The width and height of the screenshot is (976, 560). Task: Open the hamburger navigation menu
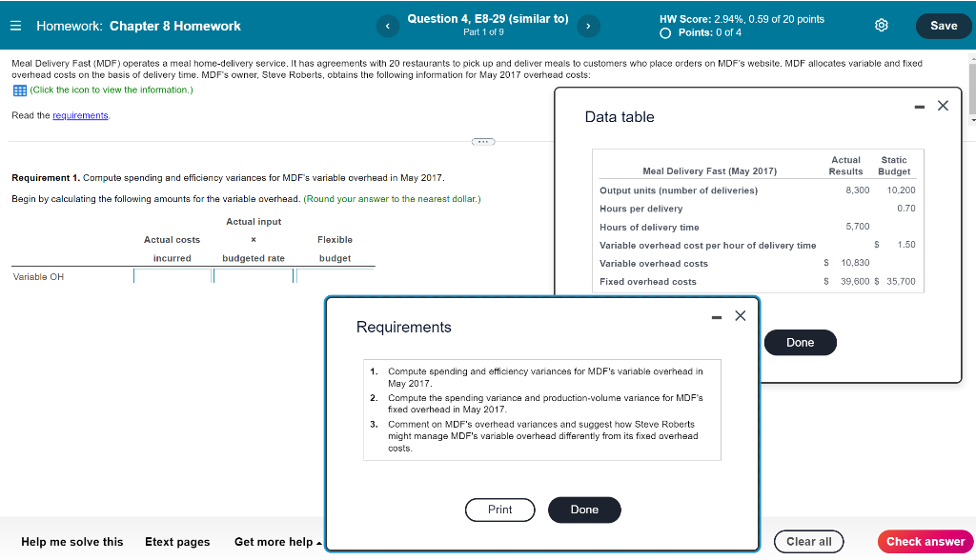[16, 26]
